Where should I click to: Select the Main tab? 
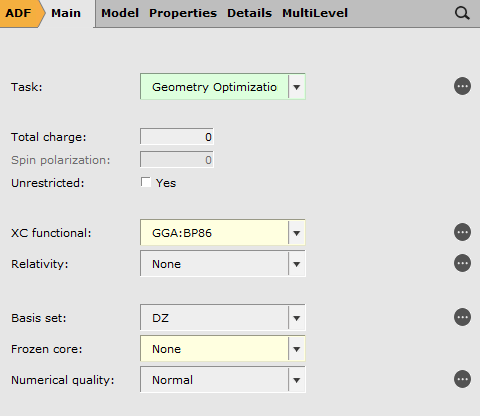pyautogui.click(x=66, y=13)
